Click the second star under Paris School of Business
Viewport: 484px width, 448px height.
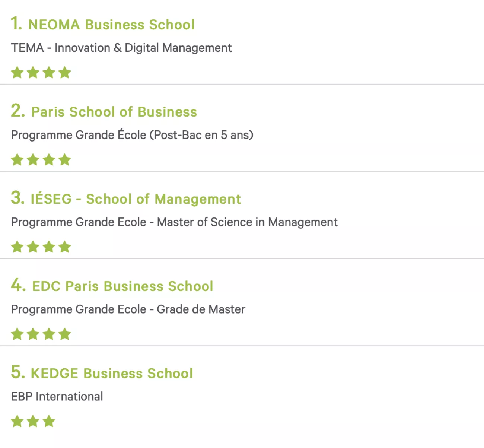click(x=33, y=159)
